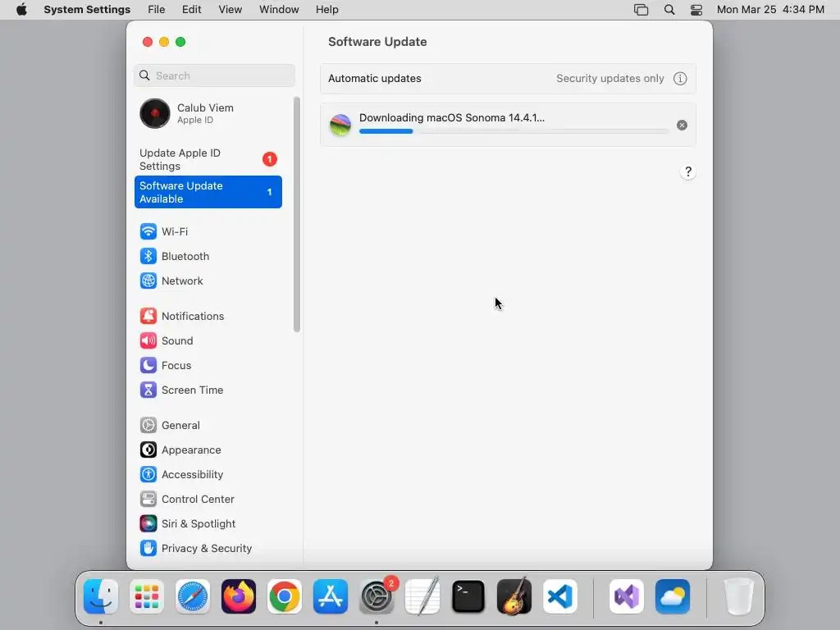Click the automatic updates info icon
This screenshot has height=630, width=840.
click(x=680, y=79)
